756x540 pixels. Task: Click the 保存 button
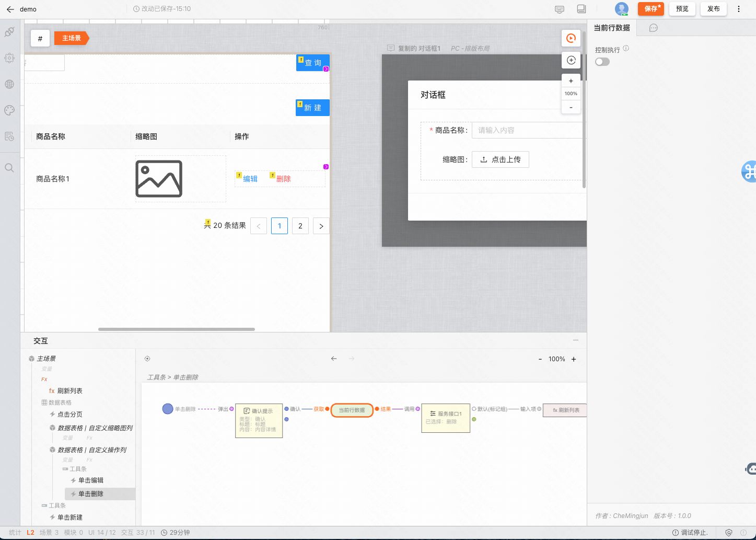click(x=651, y=9)
